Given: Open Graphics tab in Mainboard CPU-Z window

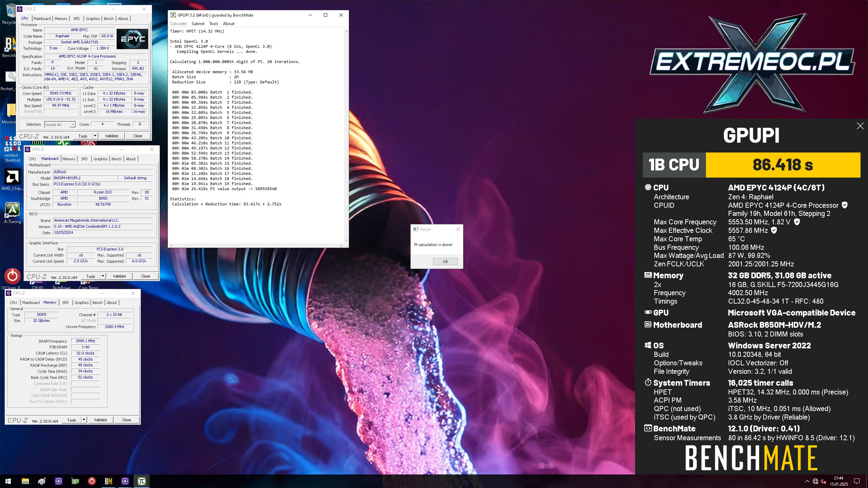Looking at the screenshot, I should click(x=101, y=159).
